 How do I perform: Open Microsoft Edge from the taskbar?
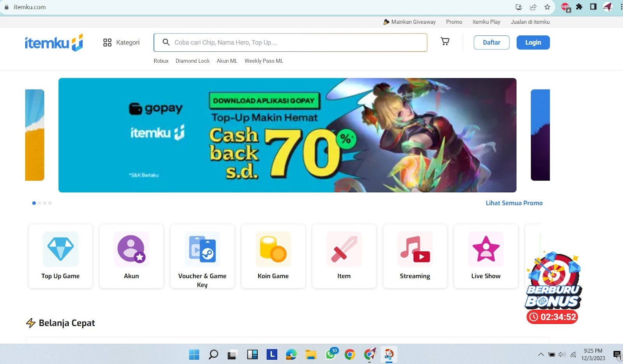point(291,354)
